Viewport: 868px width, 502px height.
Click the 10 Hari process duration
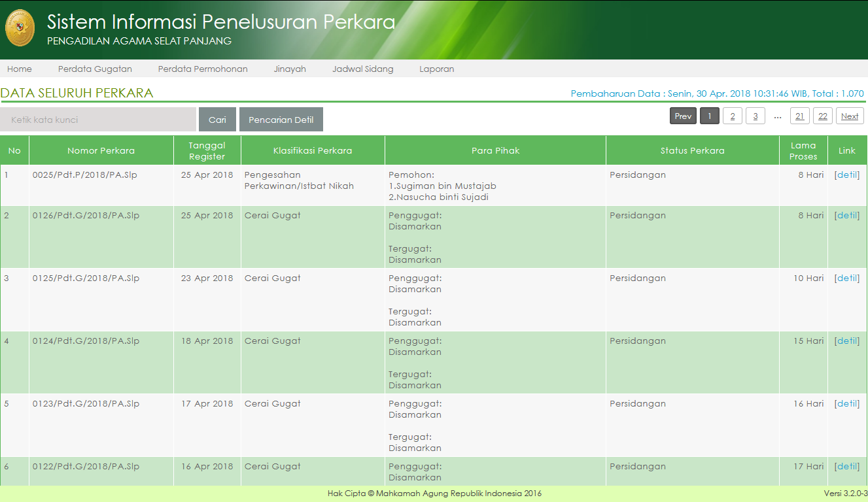tap(808, 278)
